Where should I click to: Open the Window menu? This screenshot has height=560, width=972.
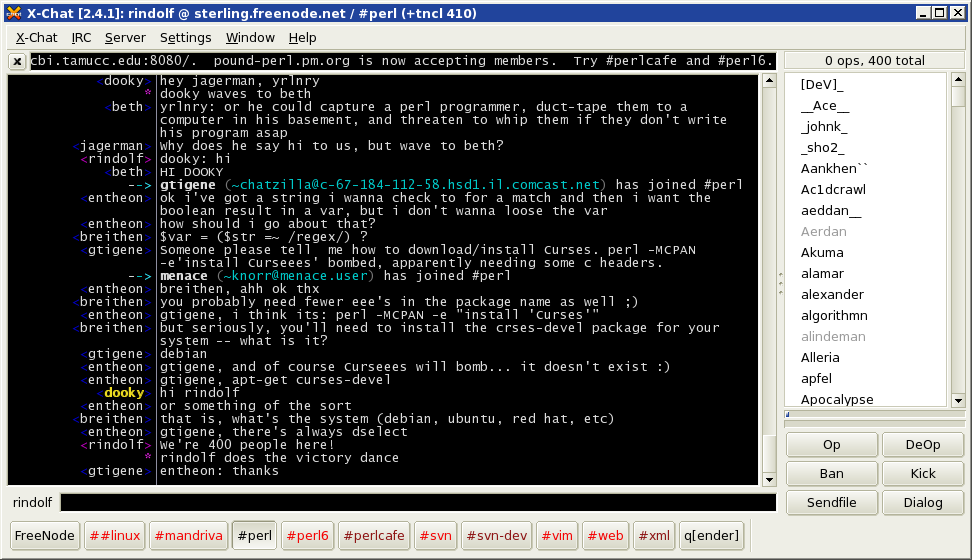pos(250,38)
